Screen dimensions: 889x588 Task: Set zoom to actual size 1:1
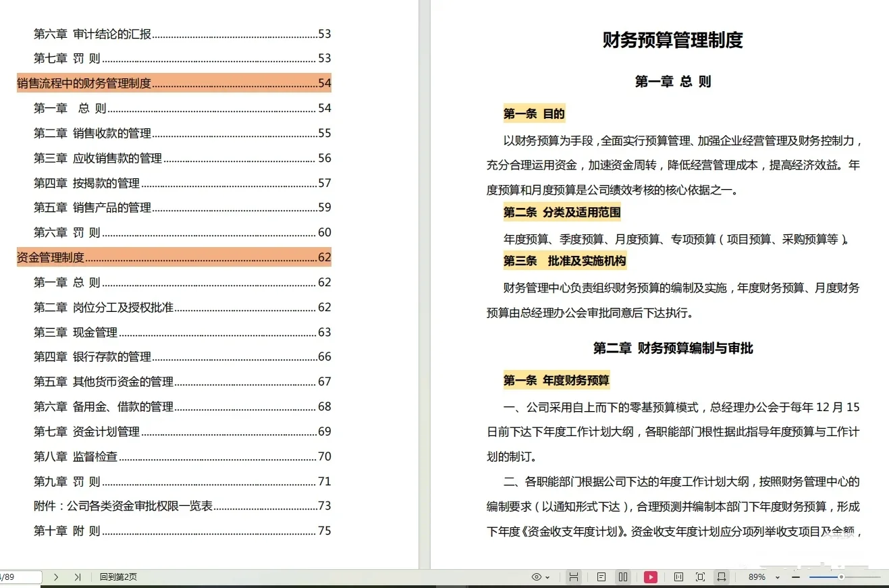click(x=679, y=577)
